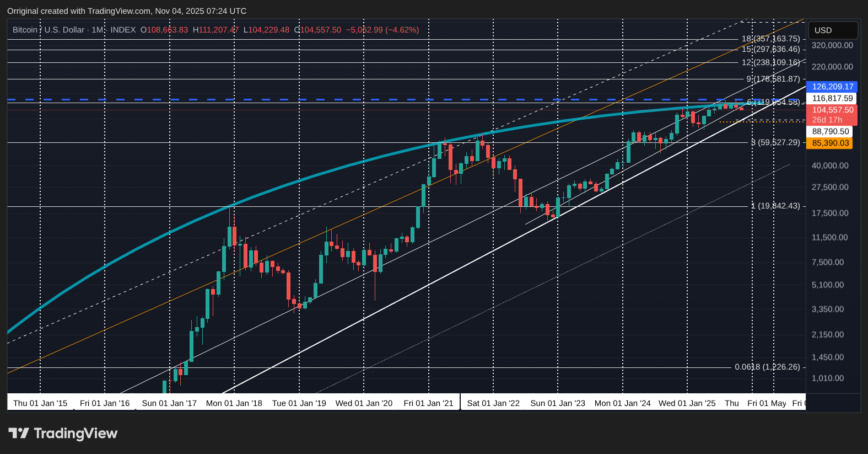This screenshot has width=868, height=454.
Task: Click the 7,500.00 axis price
Action: click(x=828, y=262)
